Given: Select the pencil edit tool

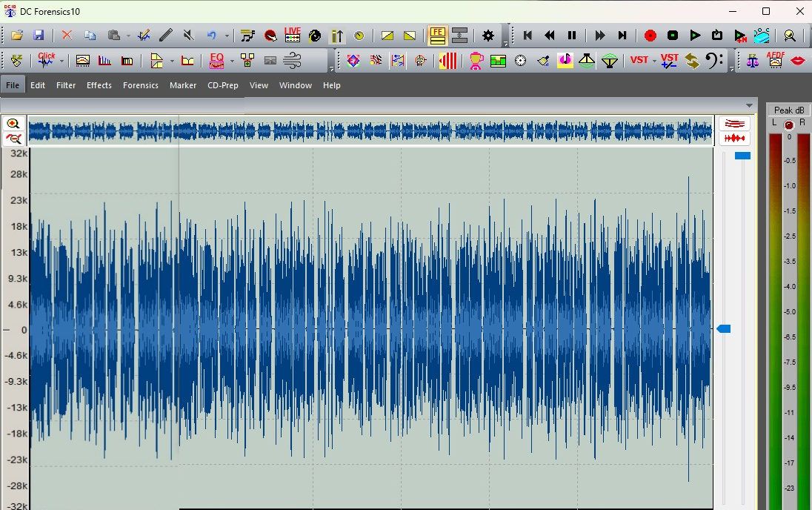Looking at the screenshot, I should (166, 36).
